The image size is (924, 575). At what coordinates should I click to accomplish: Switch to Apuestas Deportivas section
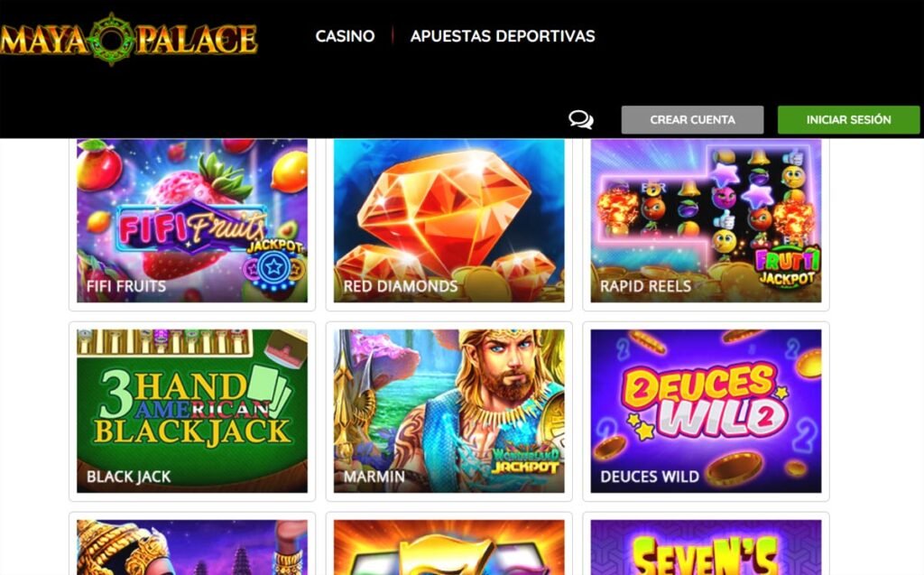pos(503,36)
